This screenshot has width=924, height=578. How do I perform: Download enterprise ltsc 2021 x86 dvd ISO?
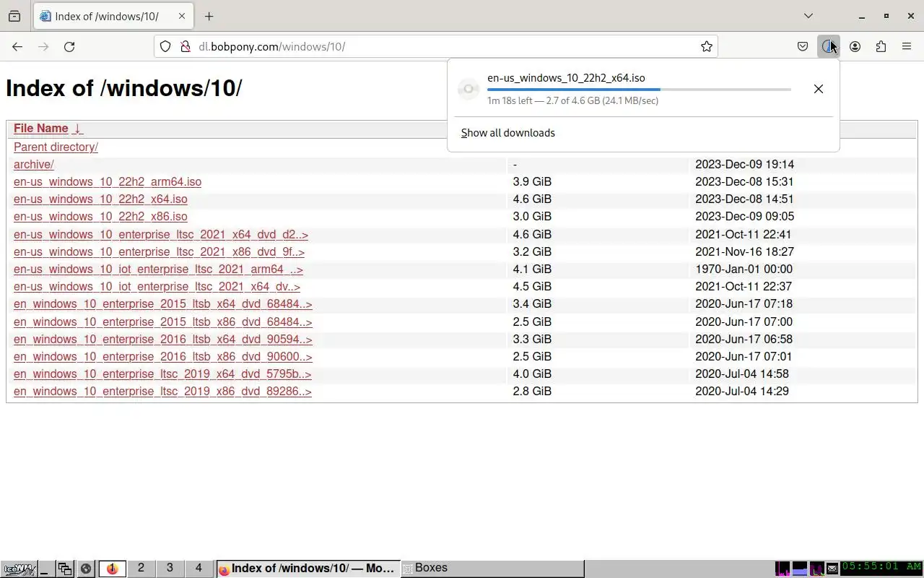(x=159, y=252)
